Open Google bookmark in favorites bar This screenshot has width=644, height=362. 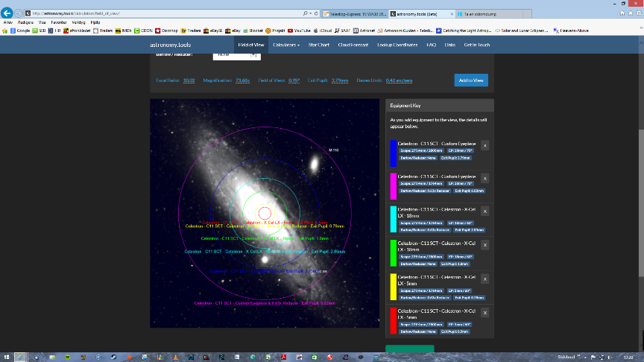click(20, 31)
